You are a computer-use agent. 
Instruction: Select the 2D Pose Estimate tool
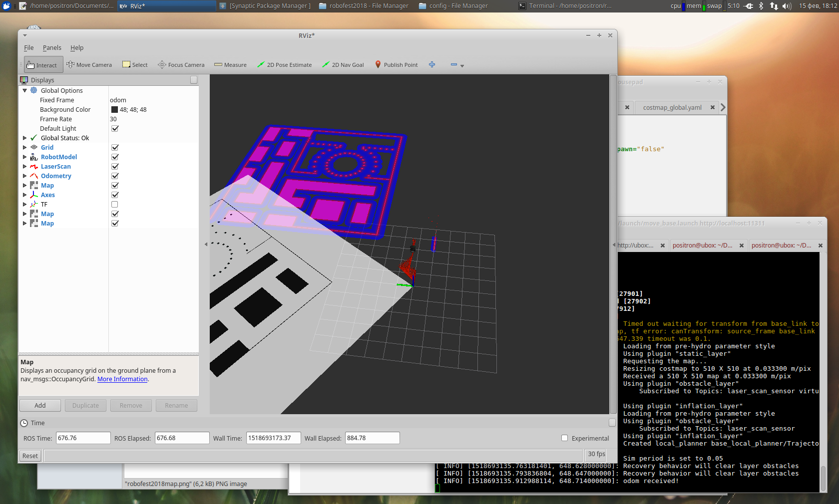tap(284, 64)
